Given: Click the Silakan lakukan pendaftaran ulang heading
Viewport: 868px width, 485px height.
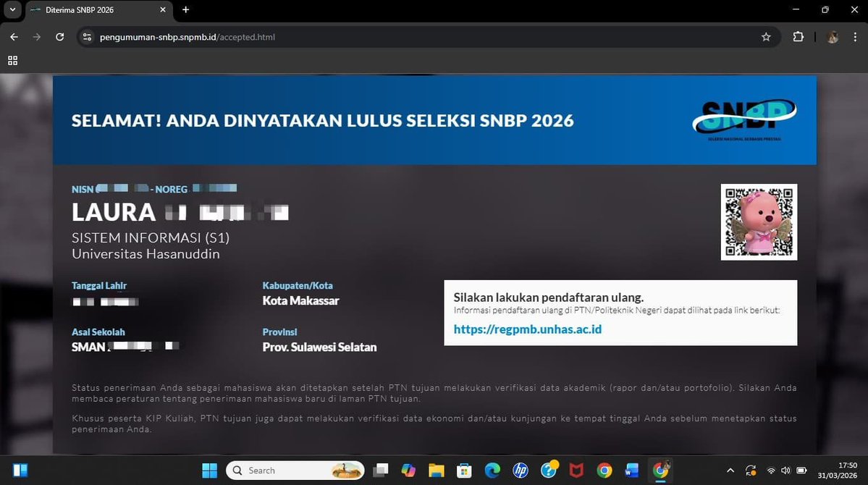Looking at the screenshot, I should (x=549, y=298).
